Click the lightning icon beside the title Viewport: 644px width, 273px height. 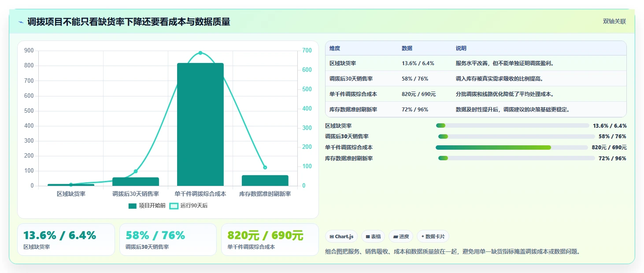[21, 22]
